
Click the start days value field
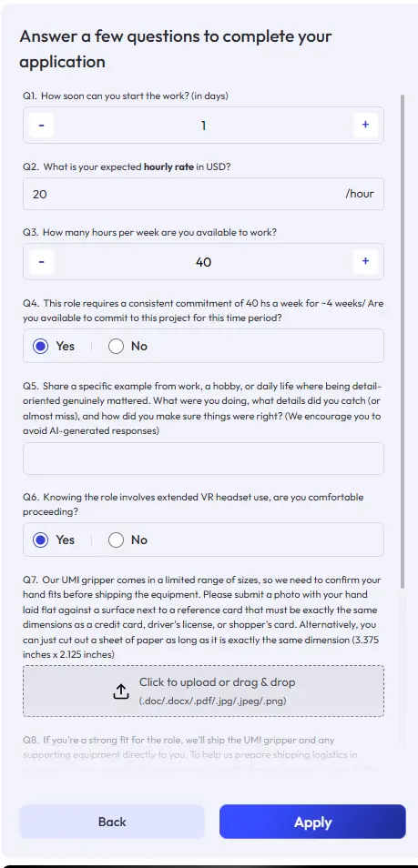pos(203,126)
